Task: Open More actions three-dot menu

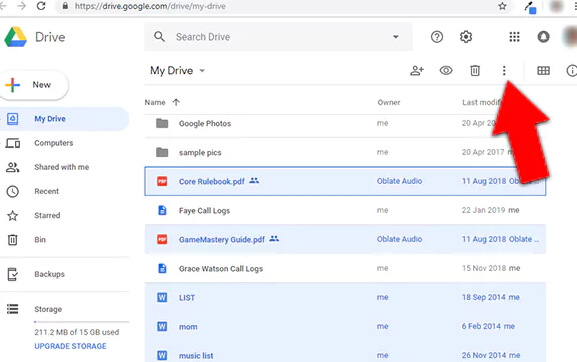Action: pos(504,70)
